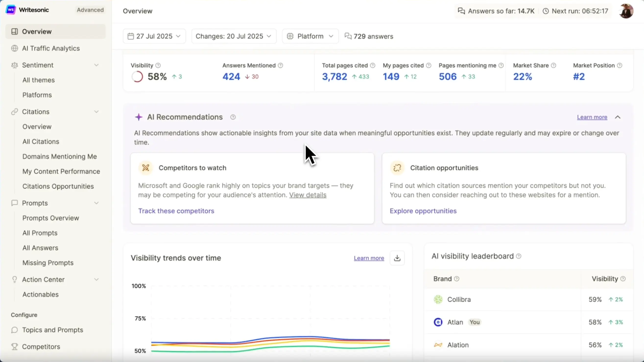Click the 3,782 Total pages cited value
This screenshot has height=362, width=644.
tap(334, 77)
